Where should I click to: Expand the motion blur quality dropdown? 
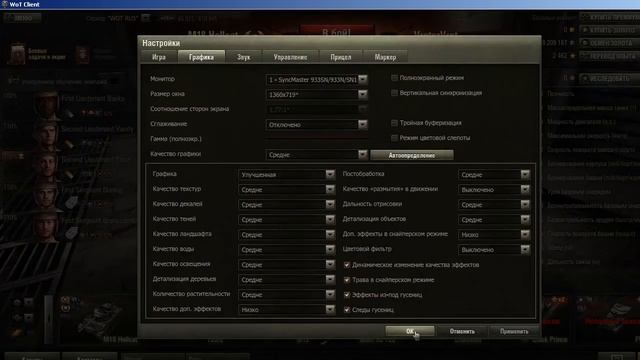click(494, 190)
